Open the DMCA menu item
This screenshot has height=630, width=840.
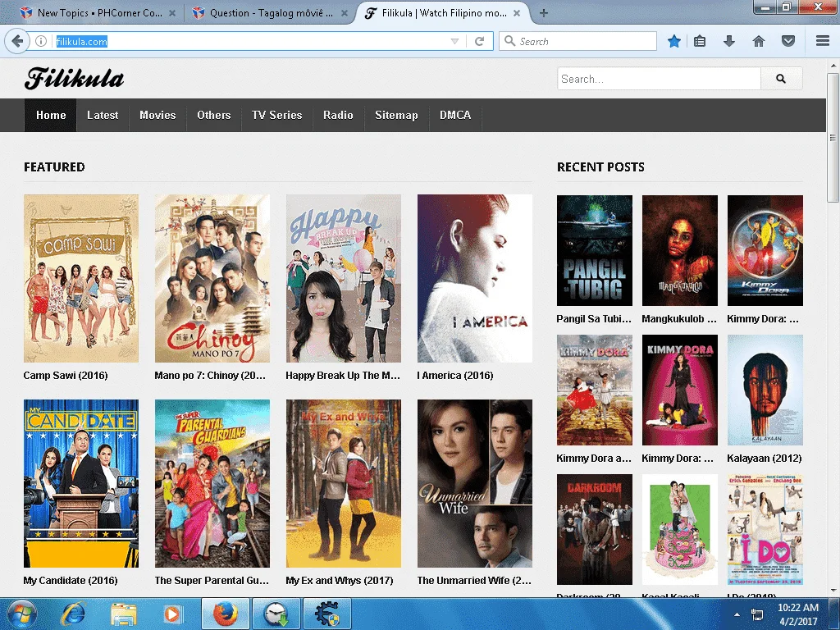tap(455, 115)
